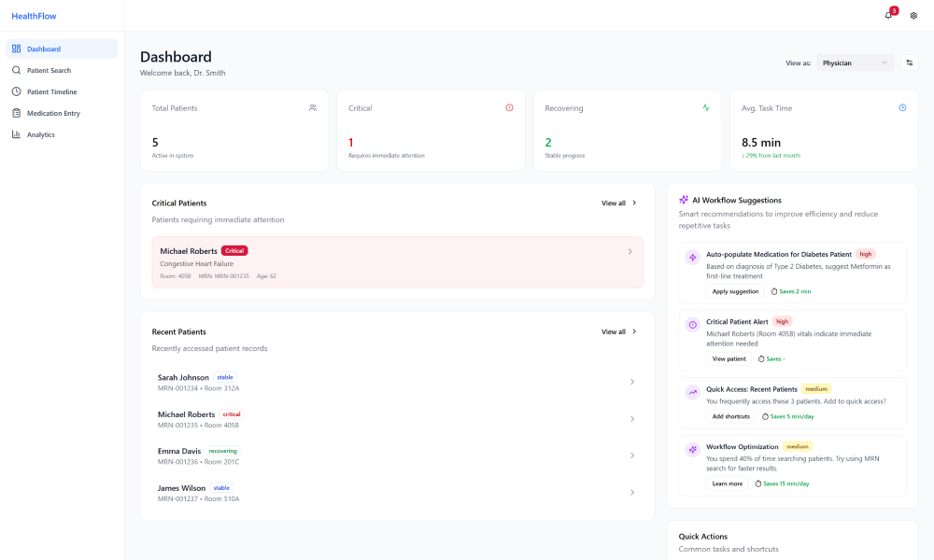Open Medication Entry in the sidebar

(x=62, y=113)
